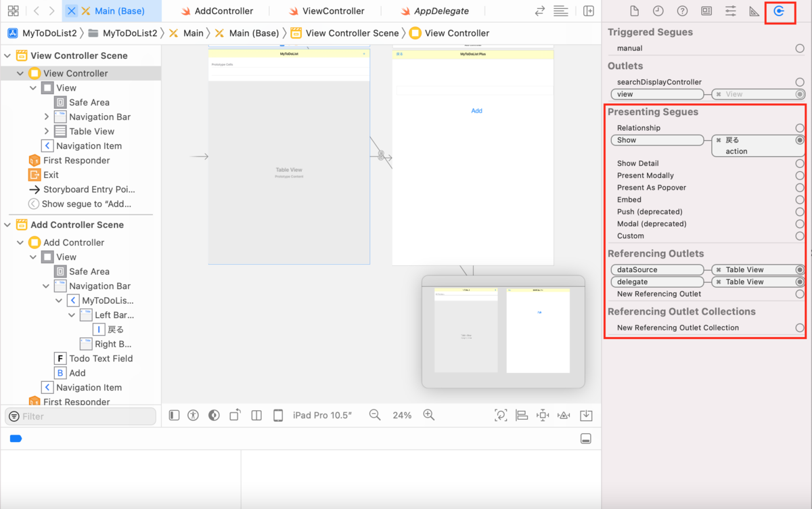Click the Embed In icon
The width and height of the screenshot is (812, 509).
click(586, 415)
